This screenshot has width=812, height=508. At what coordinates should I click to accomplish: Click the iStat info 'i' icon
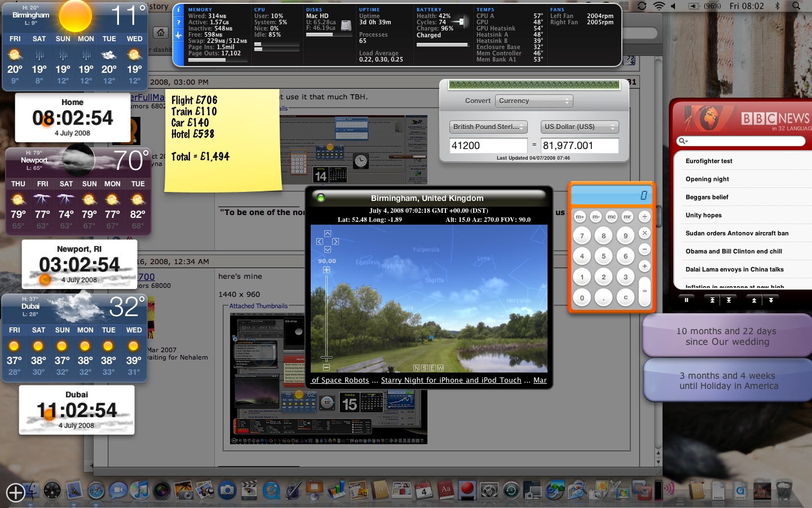(179, 10)
